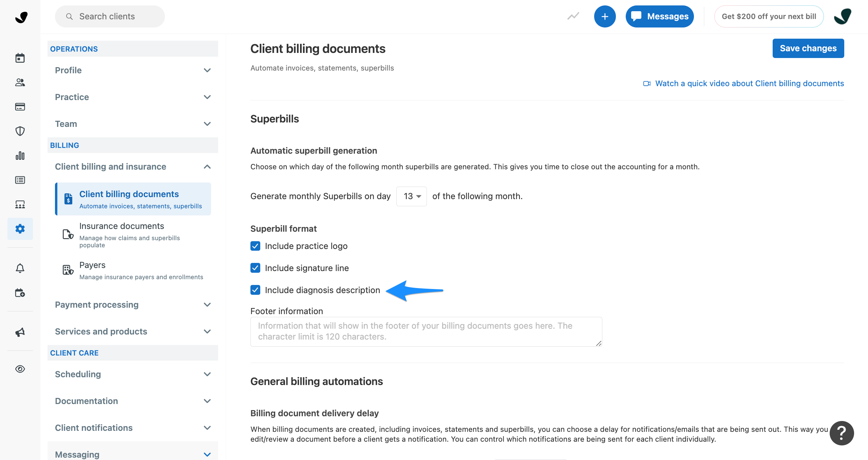Expand the Profile section

pyautogui.click(x=133, y=70)
